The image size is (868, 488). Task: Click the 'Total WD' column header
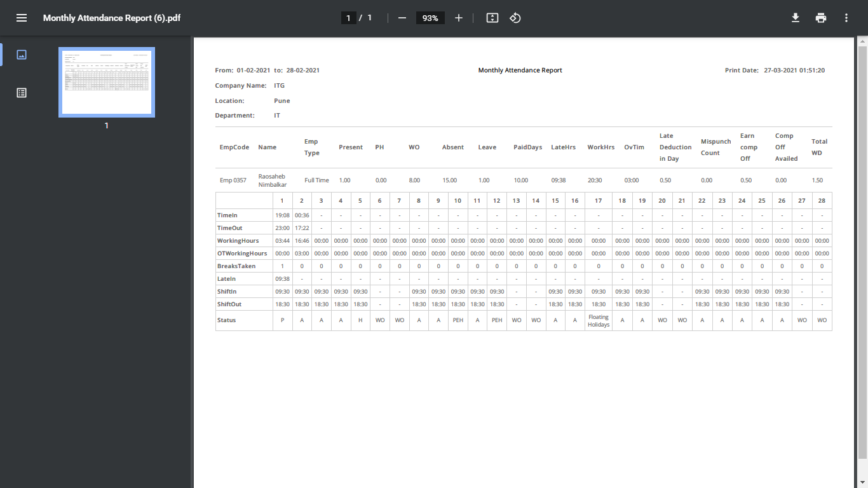point(820,147)
